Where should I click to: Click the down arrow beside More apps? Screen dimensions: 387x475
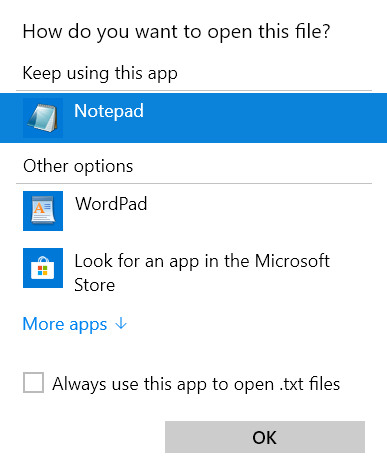tap(121, 323)
